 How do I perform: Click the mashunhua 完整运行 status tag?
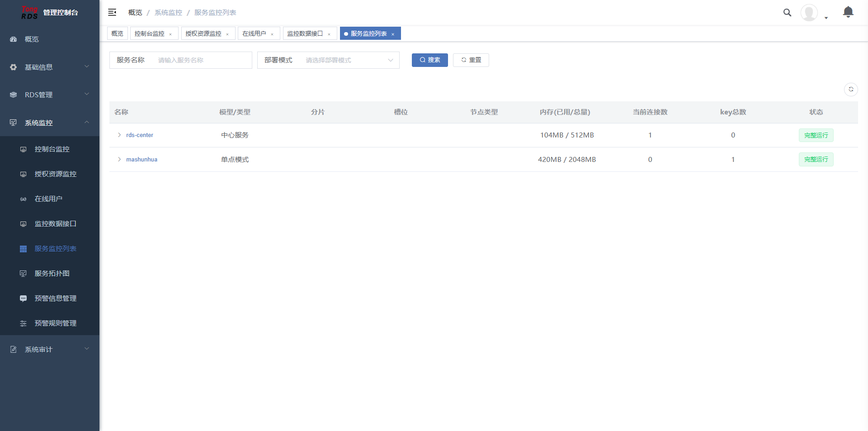[x=816, y=159]
